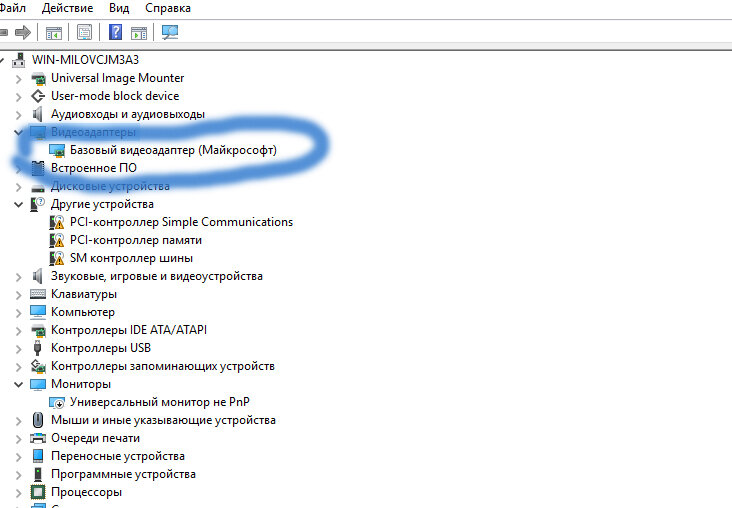
Task: Click icon of Контроллеры запоминающих устройств
Action: point(38,367)
